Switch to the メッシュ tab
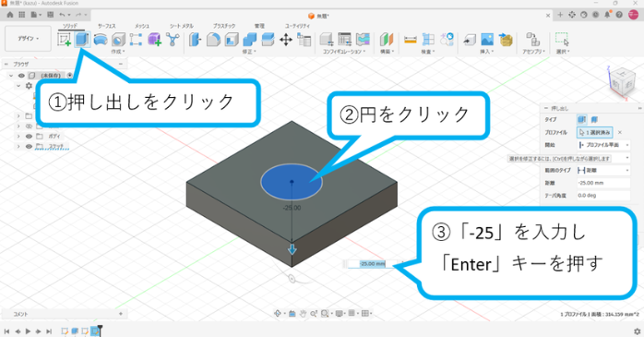The image size is (644, 337). tap(142, 26)
